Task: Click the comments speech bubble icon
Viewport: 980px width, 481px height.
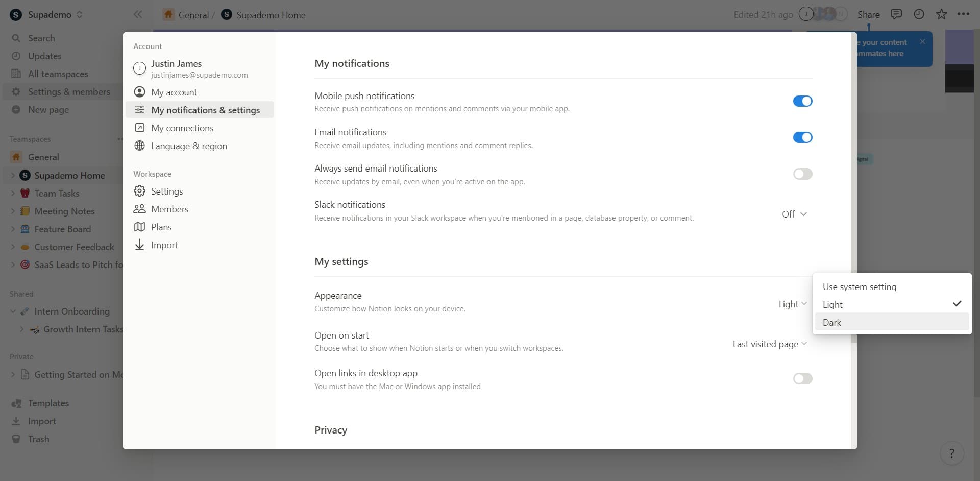Action: click(896, 14)
